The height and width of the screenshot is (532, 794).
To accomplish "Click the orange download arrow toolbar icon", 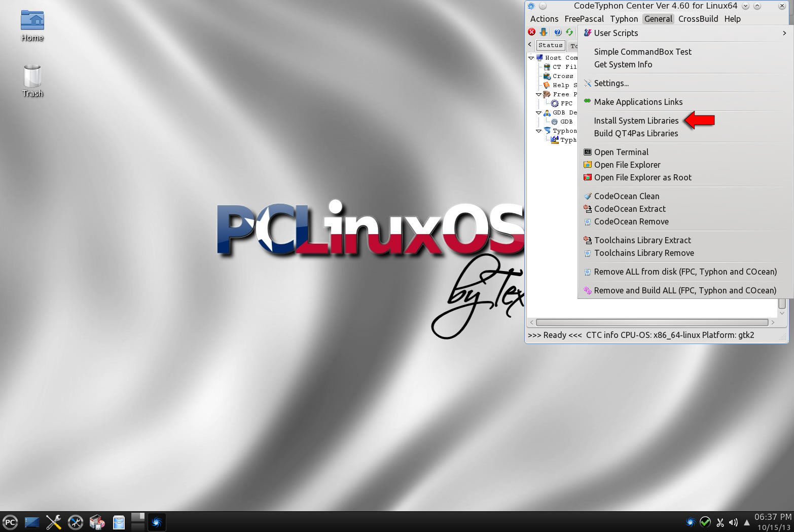I will [543, 32].
